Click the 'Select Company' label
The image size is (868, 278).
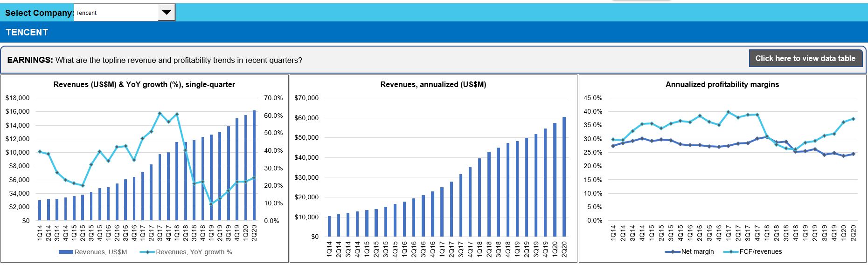pyautogui.click(x=39, y=13)
